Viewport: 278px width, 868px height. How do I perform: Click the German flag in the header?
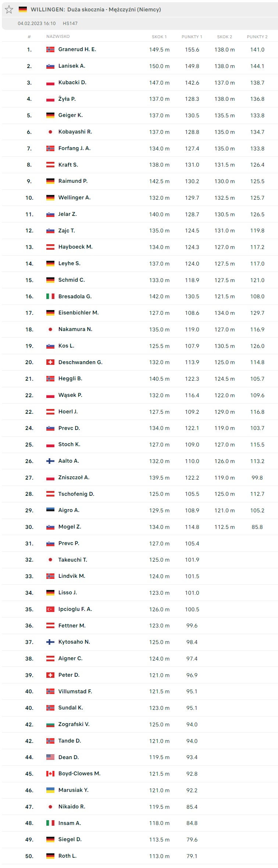[x=23, y=10]
